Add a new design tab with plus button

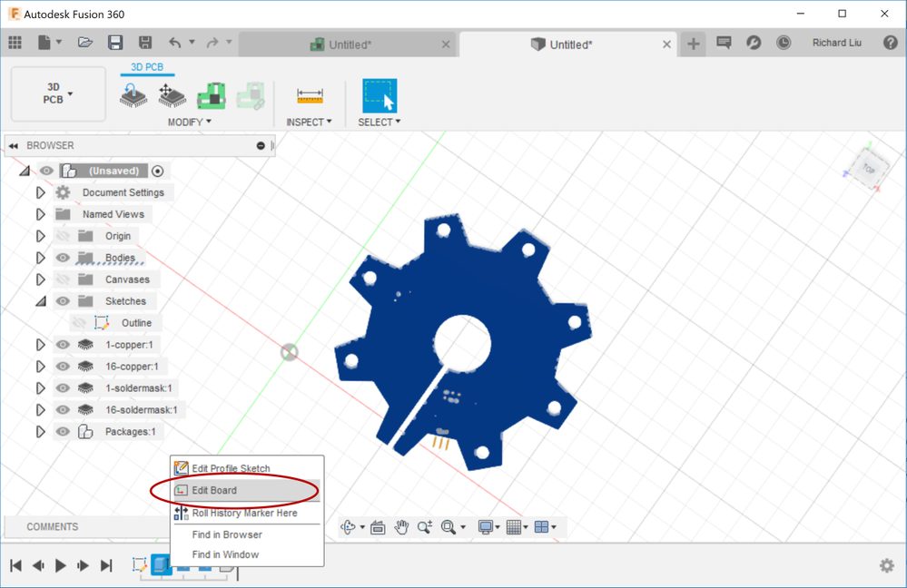point(693,44)
